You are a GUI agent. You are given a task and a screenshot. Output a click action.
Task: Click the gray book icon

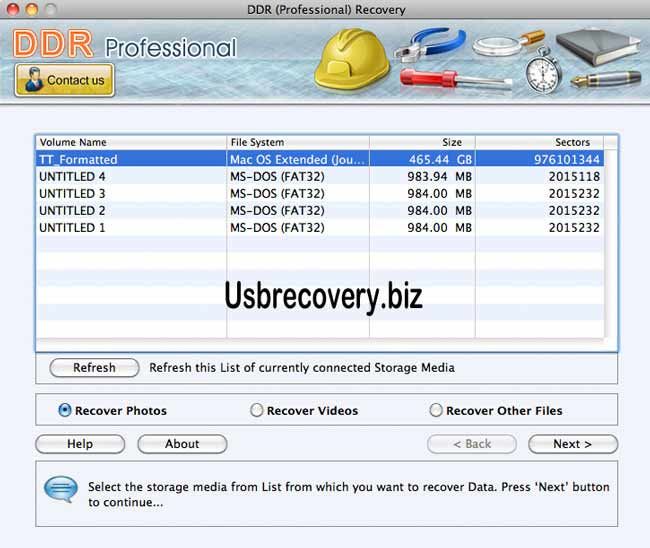[598, 46]
